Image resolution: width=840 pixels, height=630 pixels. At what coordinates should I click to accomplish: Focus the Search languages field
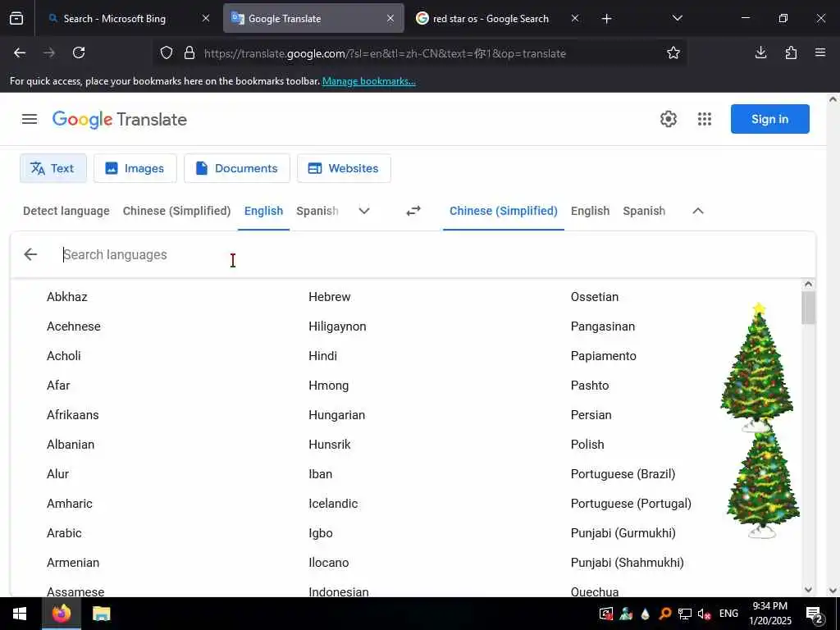(x=428, y=254)
